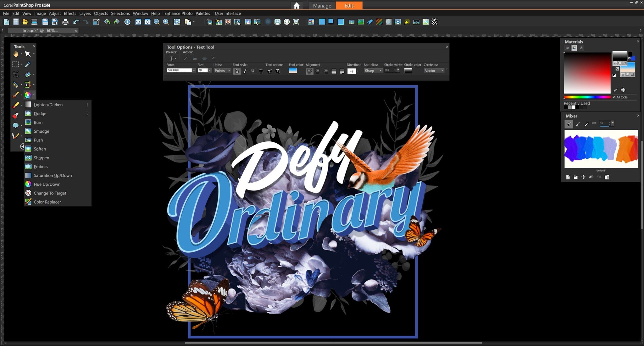Choose Smudge from the flyout
The image size is (644, 346).
(58, 131)
